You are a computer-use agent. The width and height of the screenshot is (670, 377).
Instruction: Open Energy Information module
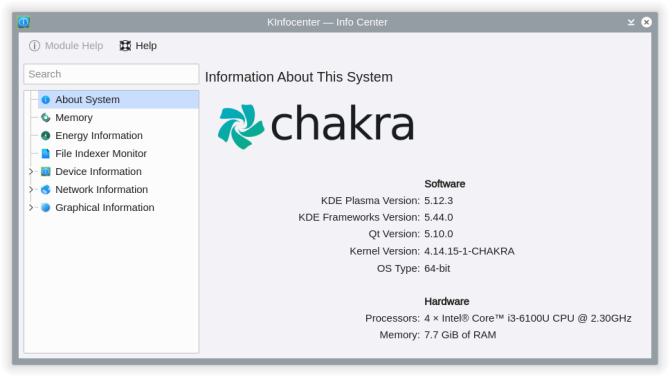[x=118, y=135]
